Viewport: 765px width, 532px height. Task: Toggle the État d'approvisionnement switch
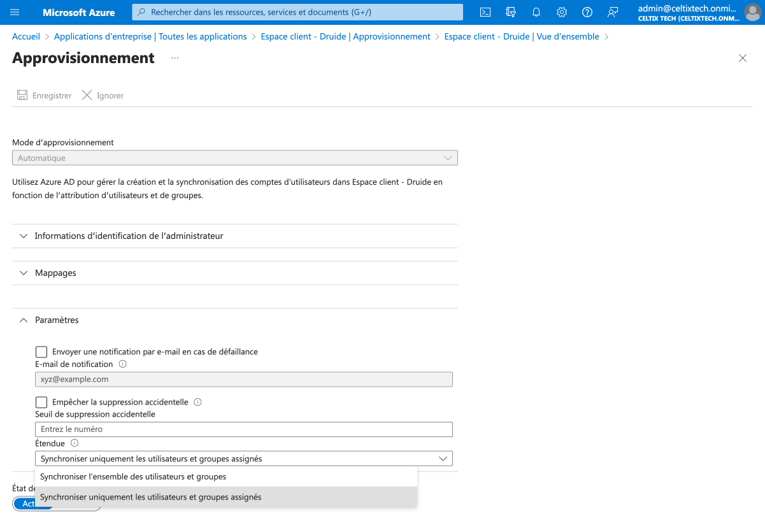pyautogui.click(x=57, y=503)
